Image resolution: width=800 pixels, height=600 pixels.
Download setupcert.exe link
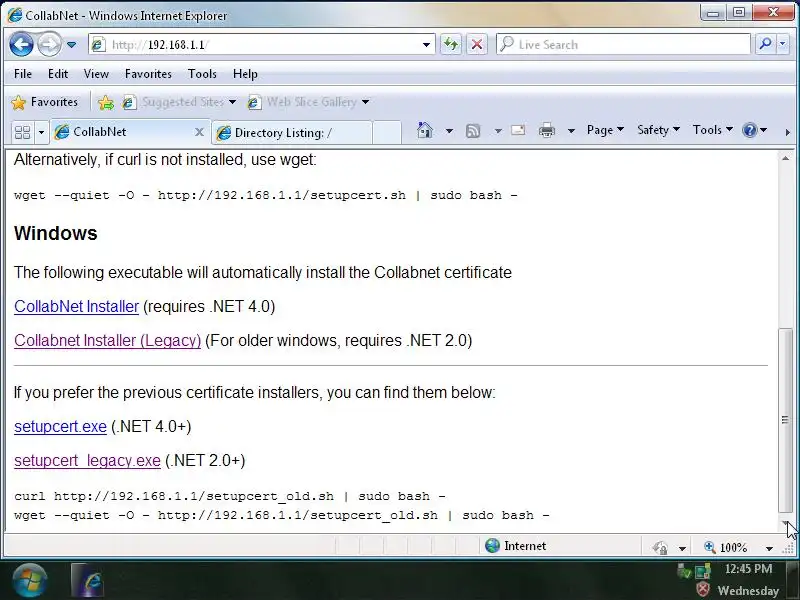(60, 427)
